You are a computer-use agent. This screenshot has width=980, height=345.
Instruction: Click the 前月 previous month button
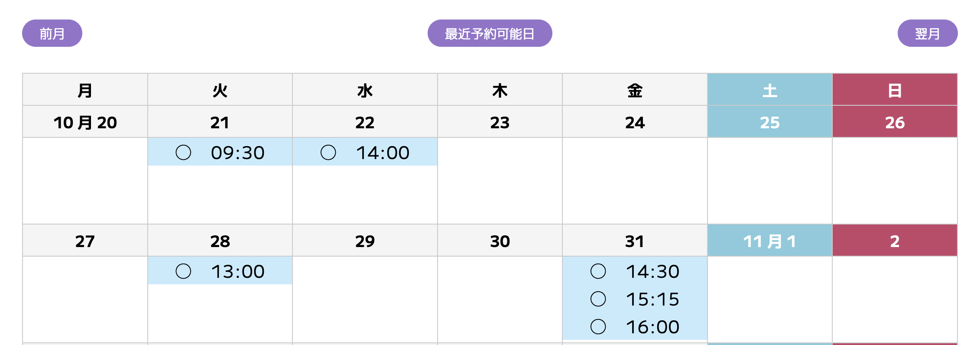pyautogui.click(x=52, y=33)
